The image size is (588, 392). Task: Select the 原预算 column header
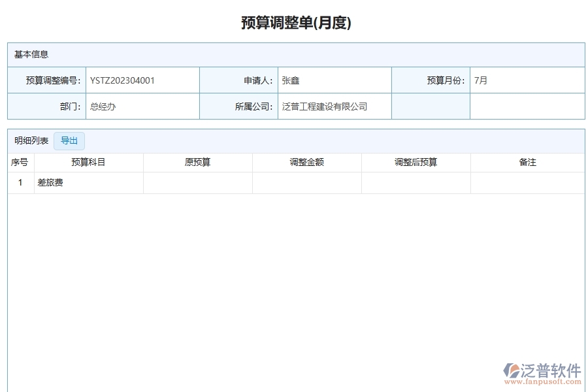[197, 163]
